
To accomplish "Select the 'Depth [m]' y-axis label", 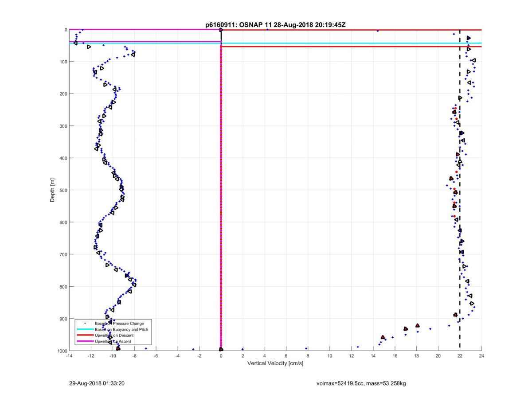I will [52, 190].
